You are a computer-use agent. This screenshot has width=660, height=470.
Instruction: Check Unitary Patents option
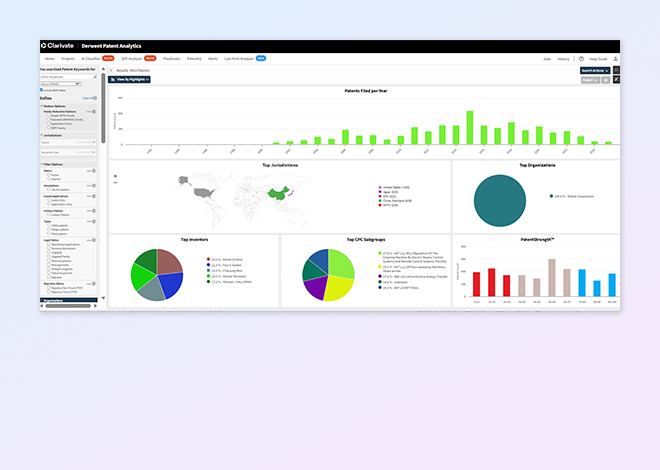tap(48, 215)
